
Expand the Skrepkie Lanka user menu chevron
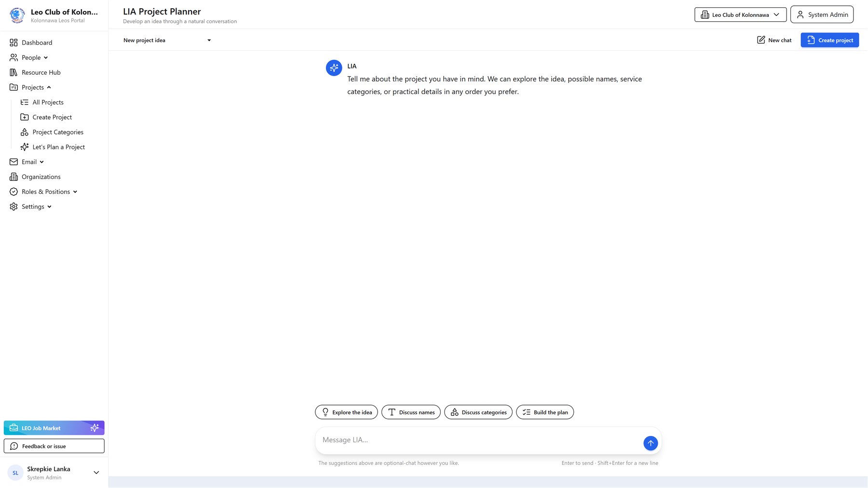tap(96, 473)
